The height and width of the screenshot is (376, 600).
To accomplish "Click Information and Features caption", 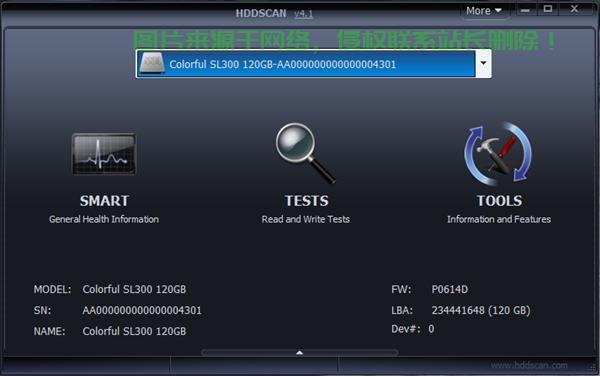I will point(499,219).
